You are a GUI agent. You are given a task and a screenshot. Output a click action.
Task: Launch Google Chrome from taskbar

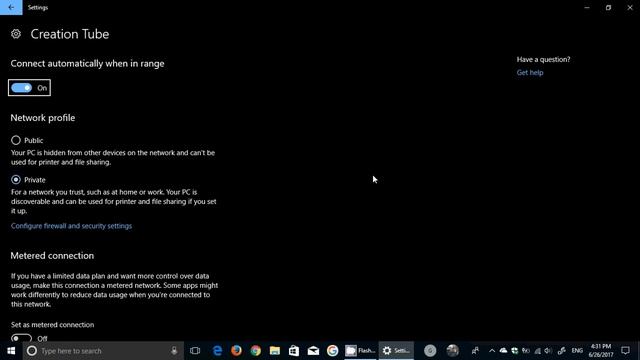tap(256, 351)
